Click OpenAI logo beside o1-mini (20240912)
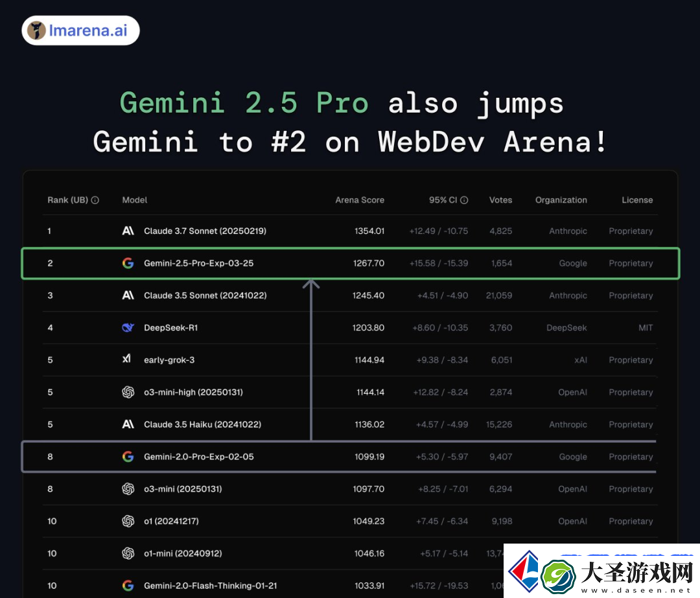Image resolution: width=700 pixels, height=598 pixels. coord(128,553)
